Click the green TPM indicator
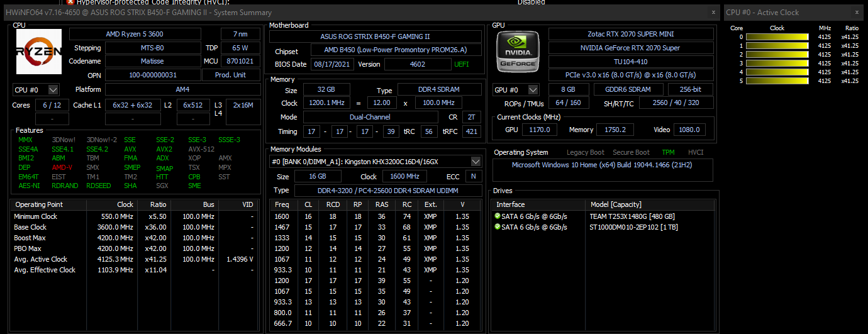 point(667,152)
